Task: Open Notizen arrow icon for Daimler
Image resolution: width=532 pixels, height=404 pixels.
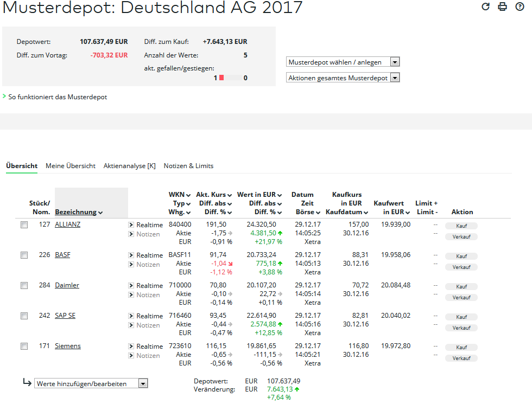Action: (x=131, y=295)
